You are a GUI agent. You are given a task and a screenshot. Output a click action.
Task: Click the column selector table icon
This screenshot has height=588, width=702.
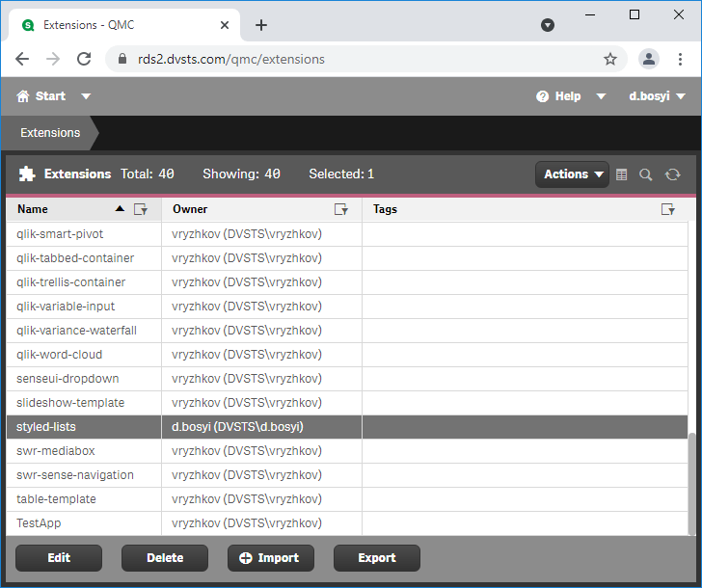pos(621,174)
